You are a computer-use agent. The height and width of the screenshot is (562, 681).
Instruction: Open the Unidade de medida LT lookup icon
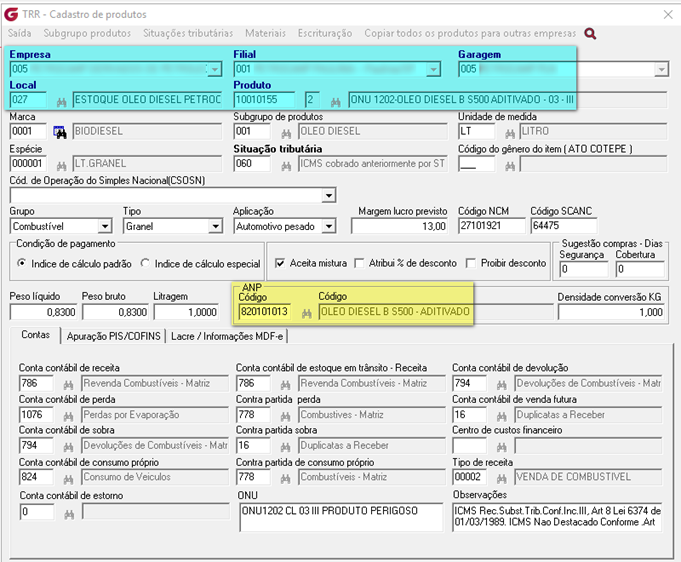510,133
